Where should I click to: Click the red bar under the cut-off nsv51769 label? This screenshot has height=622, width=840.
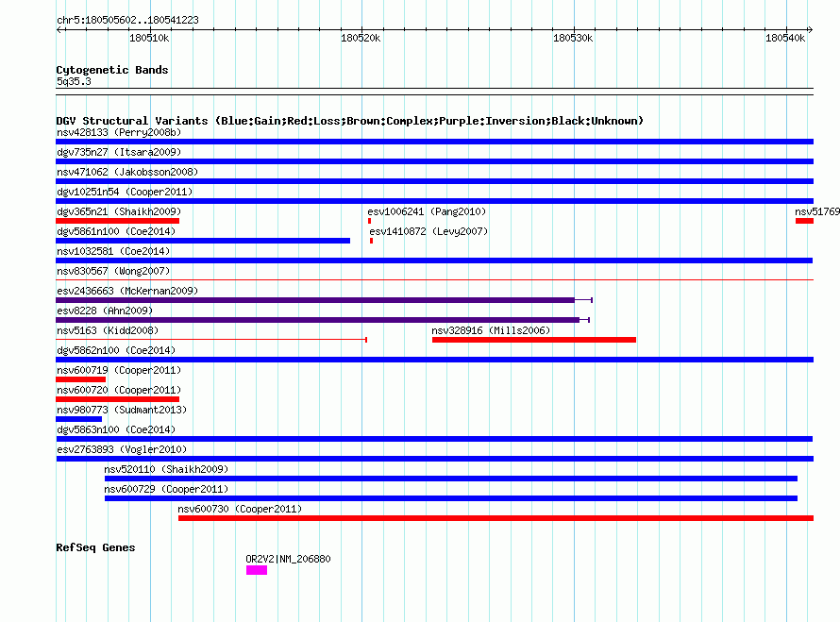tap(805, 221)
